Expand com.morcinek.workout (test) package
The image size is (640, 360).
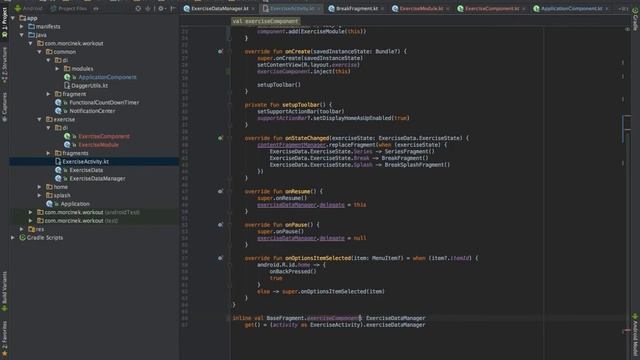[x=31, y=221]
